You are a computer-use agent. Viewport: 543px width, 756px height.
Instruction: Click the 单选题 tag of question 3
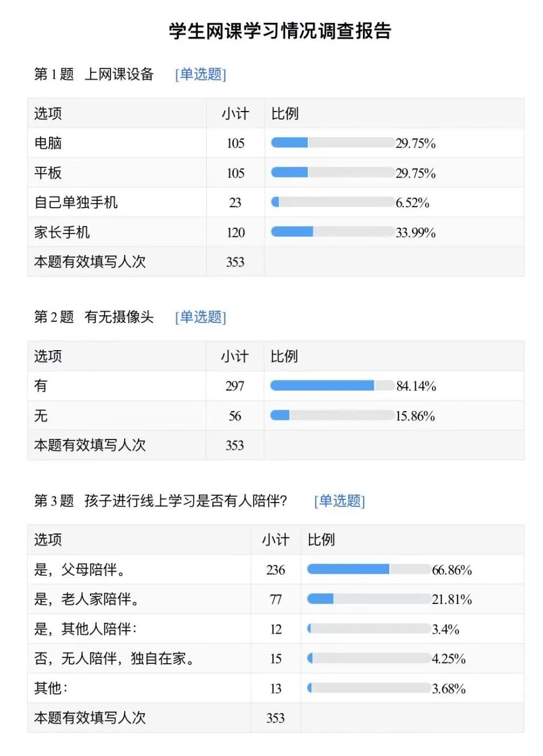pos(340,501)
